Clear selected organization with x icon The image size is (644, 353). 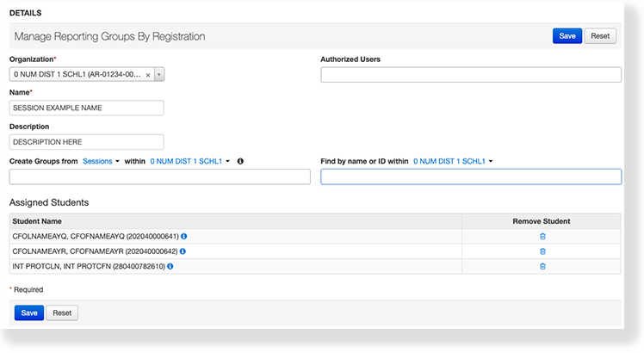pos(148,75)
